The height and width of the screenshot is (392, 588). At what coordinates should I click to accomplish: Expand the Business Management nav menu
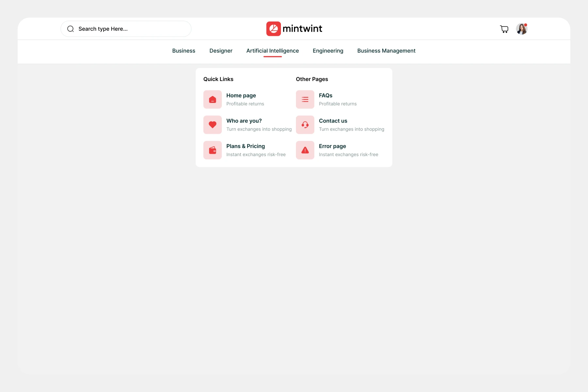pyautogui.click(x=386, y=51)
